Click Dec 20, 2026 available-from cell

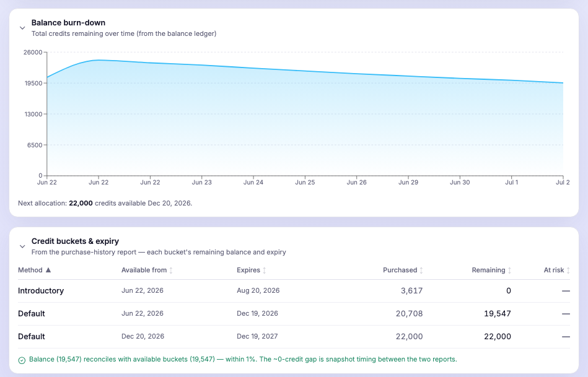pos(143,336)
